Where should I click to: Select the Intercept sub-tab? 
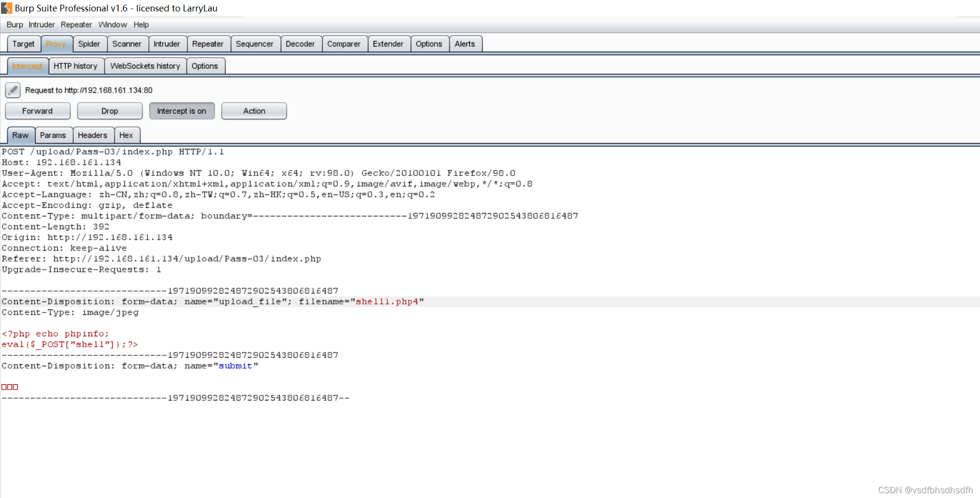(28, 66)
